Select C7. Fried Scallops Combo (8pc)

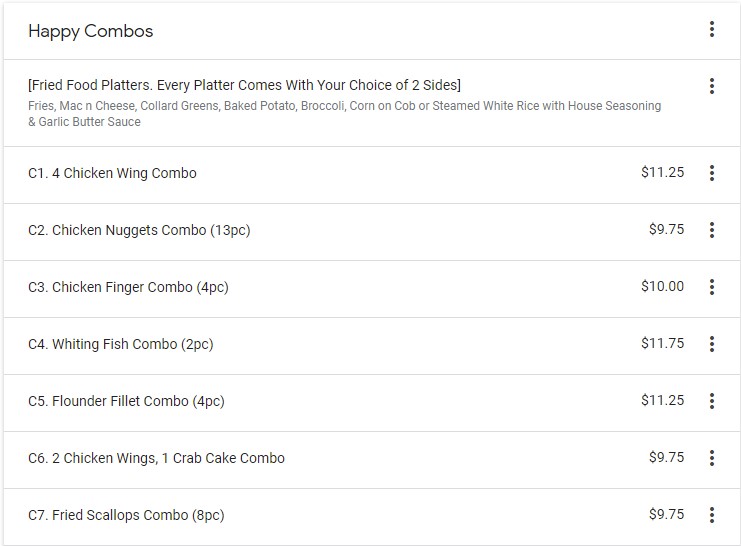(126, 515)
